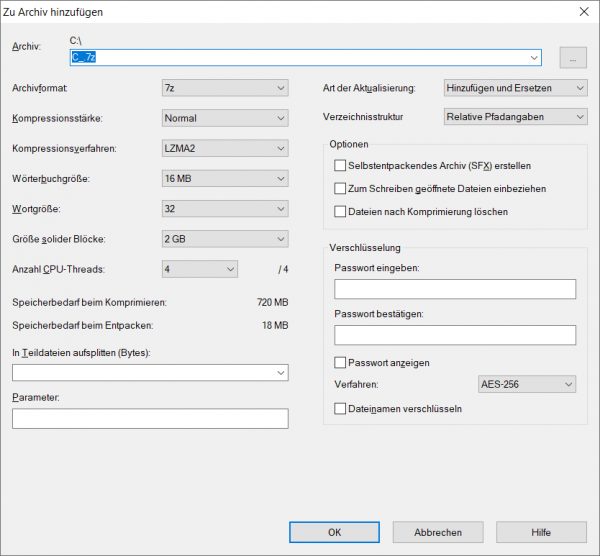The image size is (600, 556).
Task: Open the Archivformat dropdown (7z)
Action: point(225,88)
